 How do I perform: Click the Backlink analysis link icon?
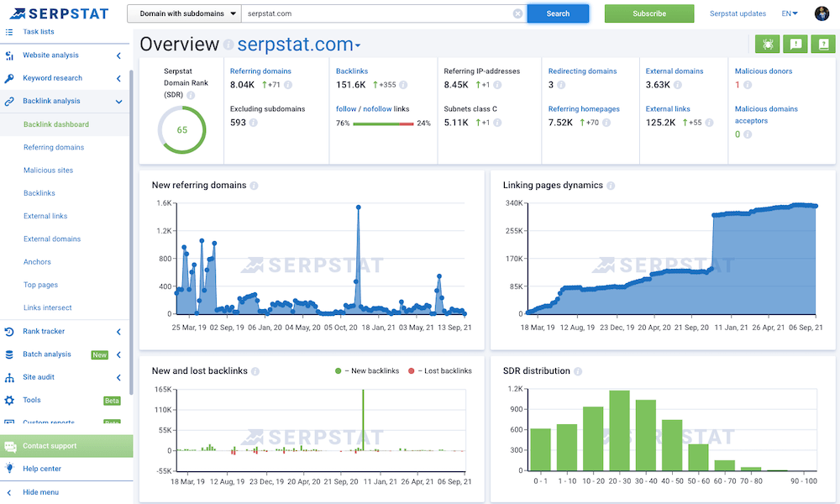(9, 102)
